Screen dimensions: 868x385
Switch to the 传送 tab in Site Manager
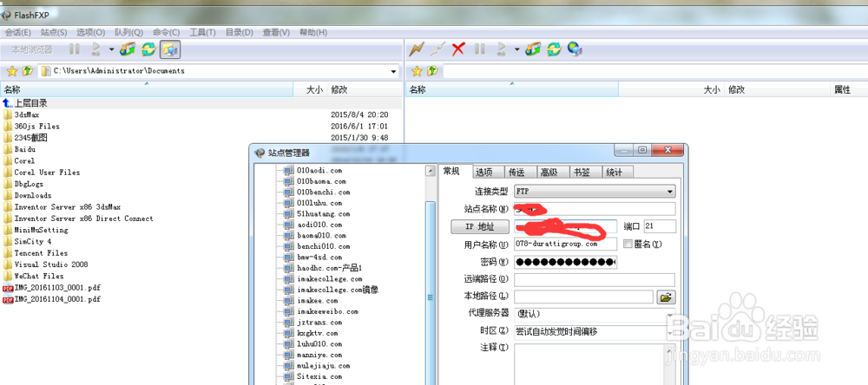pos(520,173)
